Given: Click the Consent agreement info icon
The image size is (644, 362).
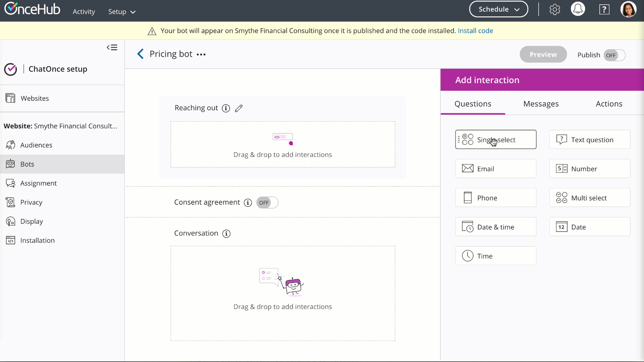Looking at the screenshot, I should (x=248, y=202).
